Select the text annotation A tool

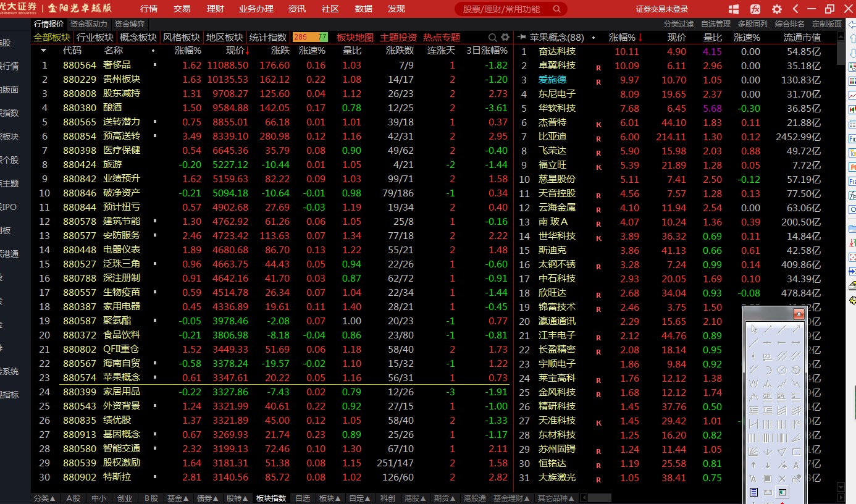tap(796, 465)
